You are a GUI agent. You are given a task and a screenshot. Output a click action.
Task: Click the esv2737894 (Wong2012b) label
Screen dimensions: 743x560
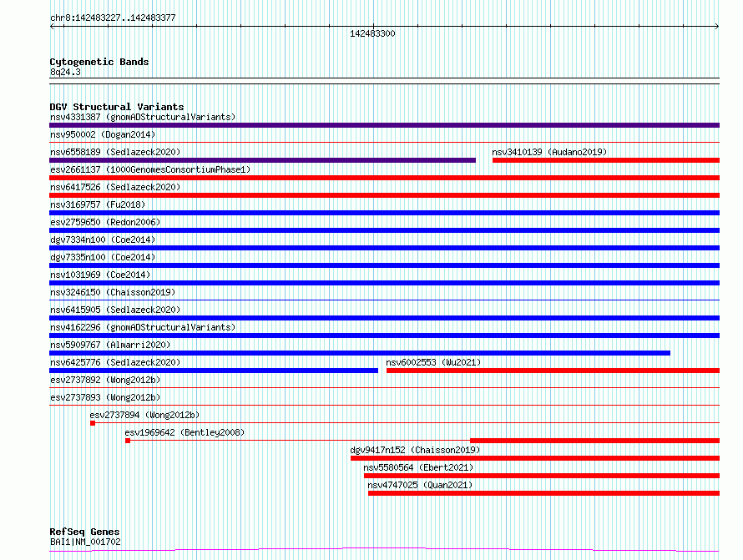(x=144, y=415)
